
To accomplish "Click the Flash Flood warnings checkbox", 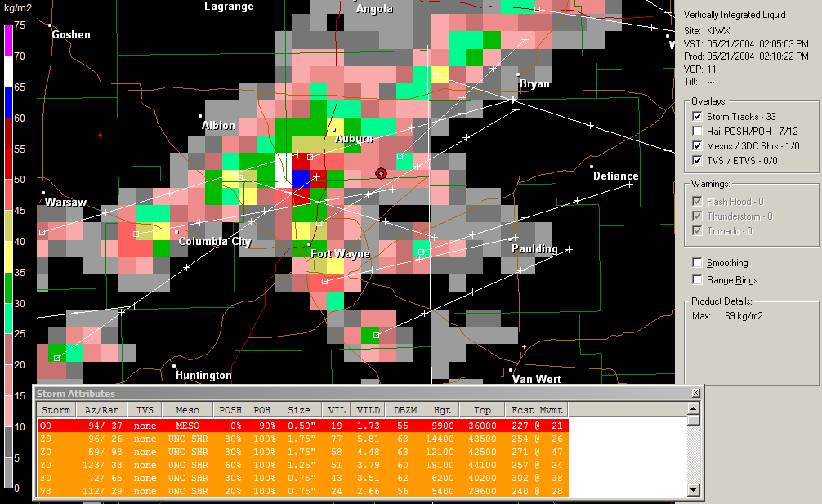I will pyautogui.click(x=697, y=201).
